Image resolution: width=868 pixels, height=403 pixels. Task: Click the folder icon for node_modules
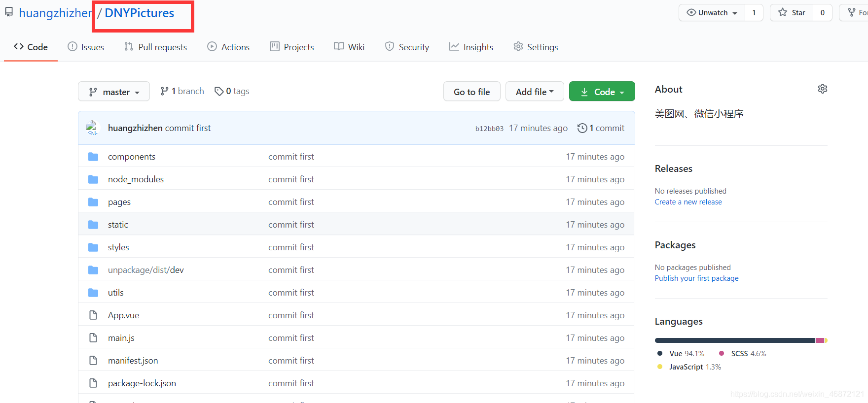click(93, 179)
